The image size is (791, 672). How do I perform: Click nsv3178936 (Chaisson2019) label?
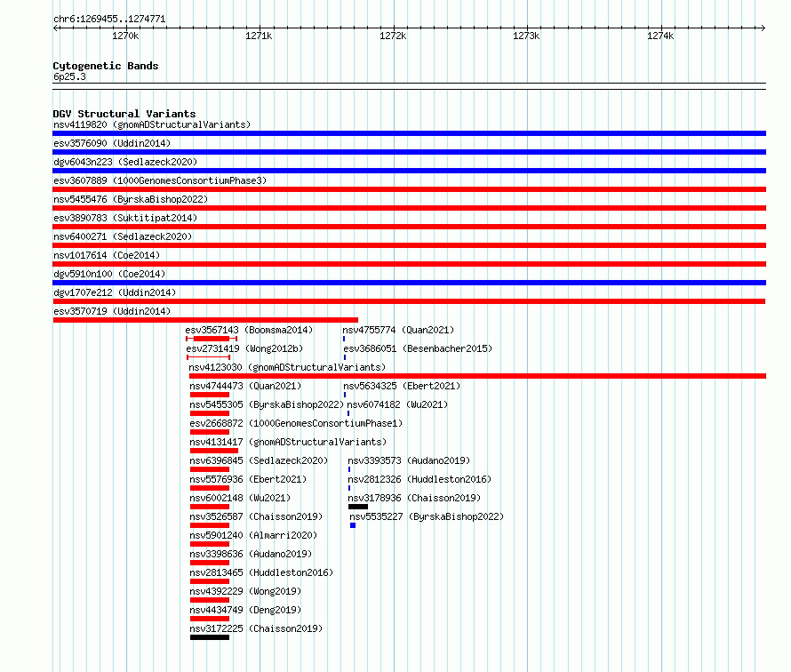(414, 498)
